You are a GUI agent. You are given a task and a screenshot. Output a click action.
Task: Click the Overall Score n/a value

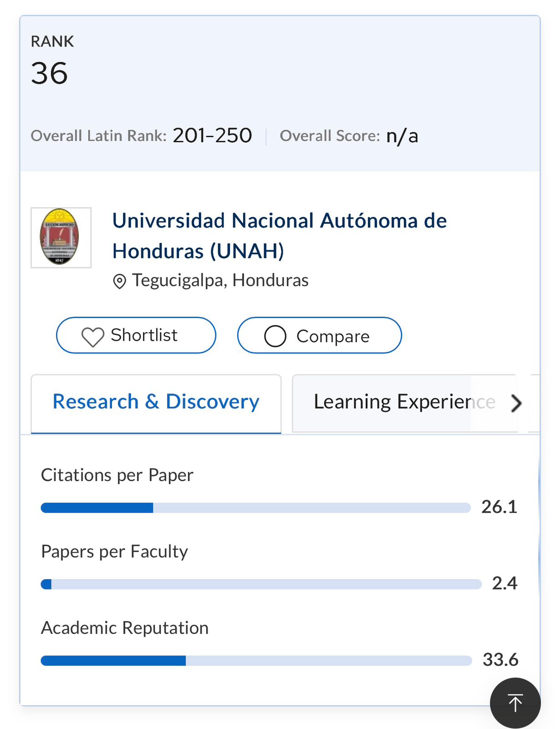[x=402, y=136]
